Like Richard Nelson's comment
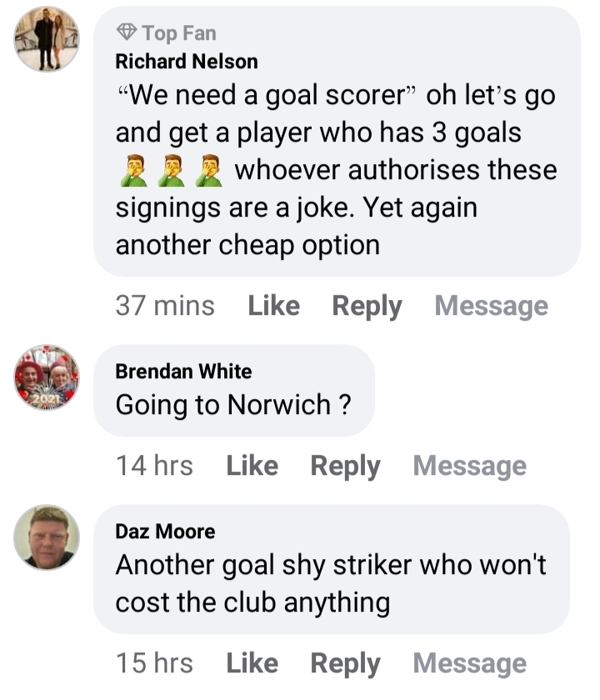Image resolution: width=600 pixels, height=700 pixels. click(x=273, y=306)
